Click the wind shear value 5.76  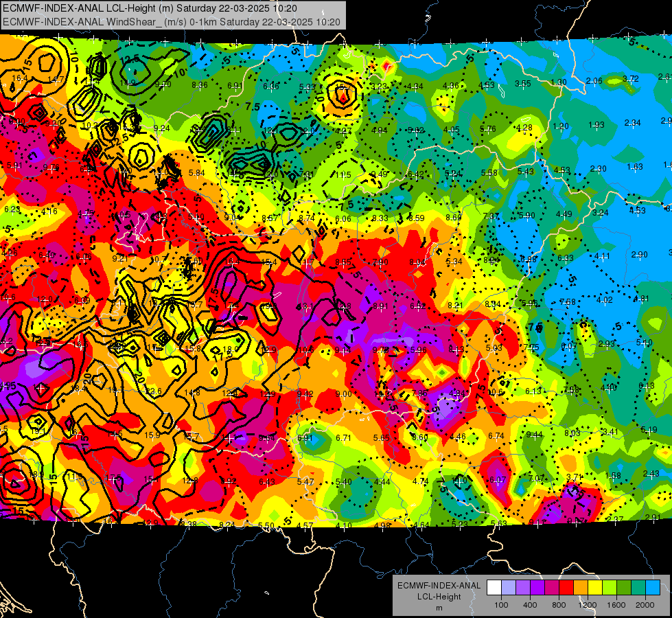pos(488,128)
